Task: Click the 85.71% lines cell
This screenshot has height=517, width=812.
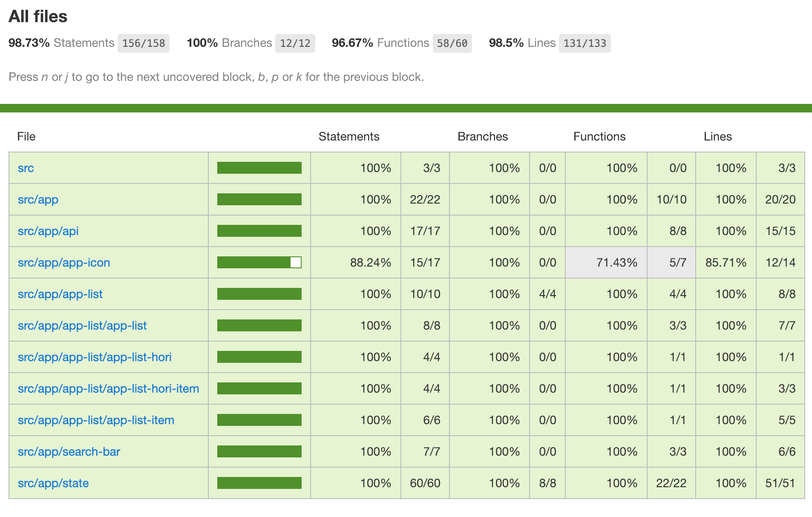Action: coord(726,263)
